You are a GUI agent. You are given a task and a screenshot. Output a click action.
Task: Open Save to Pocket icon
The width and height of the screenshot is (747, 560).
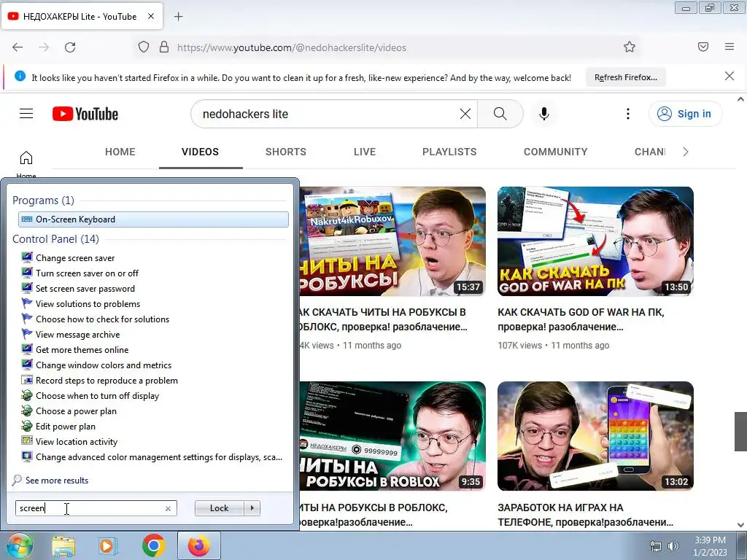[x=703, y=47]
